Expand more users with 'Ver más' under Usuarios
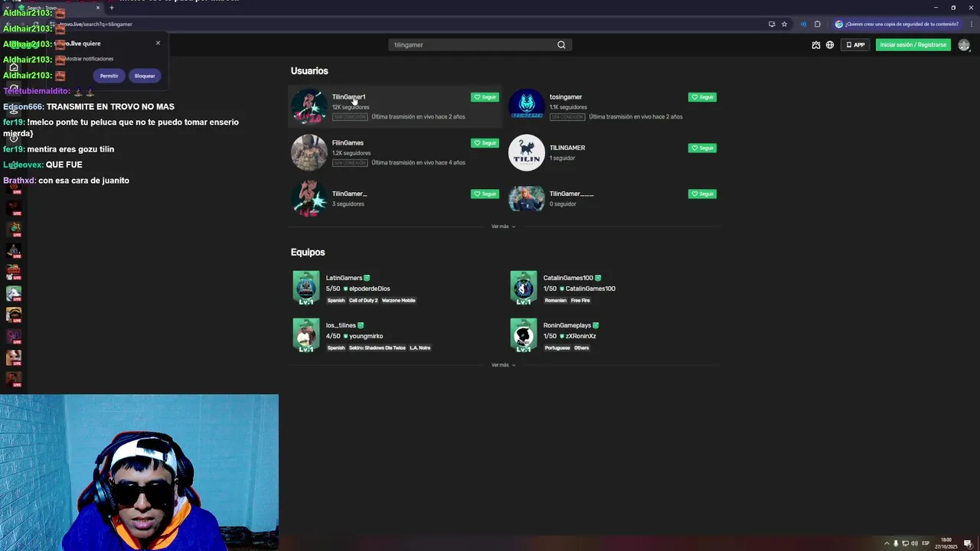 coord(503,227)
